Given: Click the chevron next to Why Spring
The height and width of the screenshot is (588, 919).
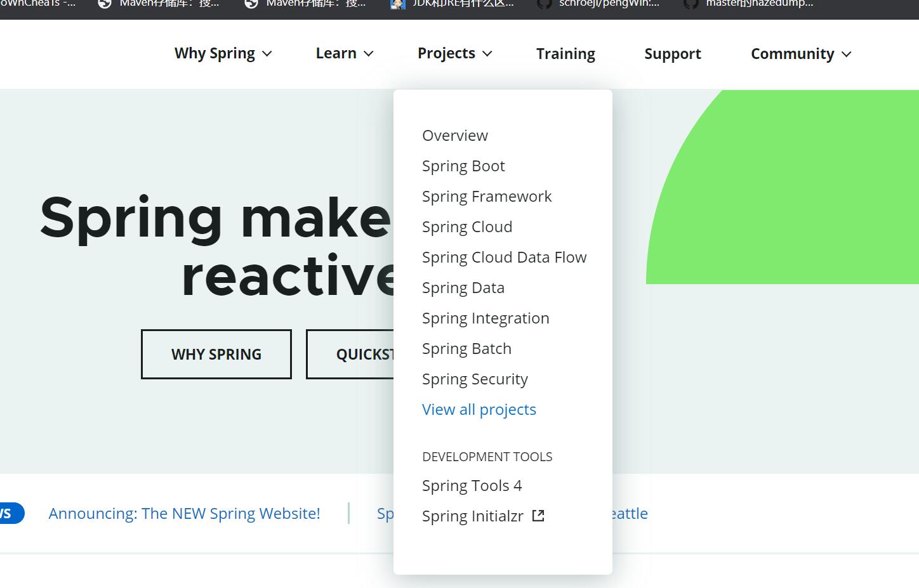Looking at the screenshot, I should pyautogui.click(x=267, y=54).
